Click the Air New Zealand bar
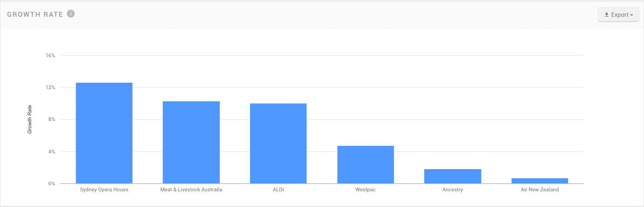 click(540, 181)
